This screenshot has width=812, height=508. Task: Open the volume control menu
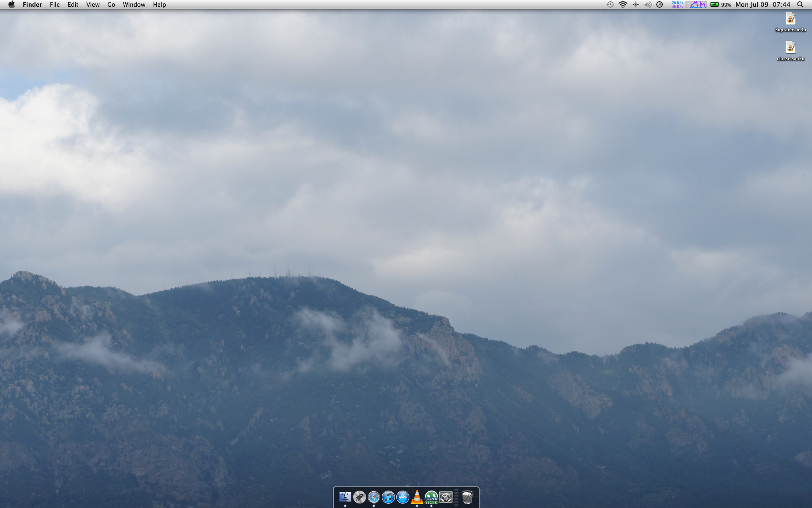pos(647,5)
